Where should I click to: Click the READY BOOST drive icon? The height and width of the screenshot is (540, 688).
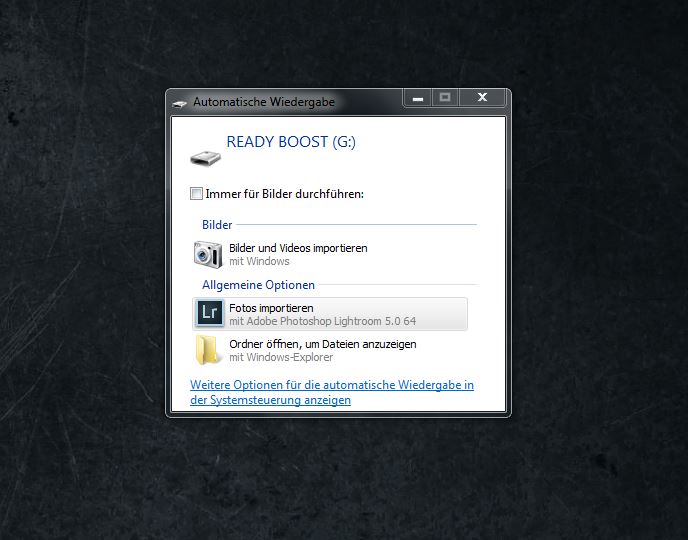point(205,158)
